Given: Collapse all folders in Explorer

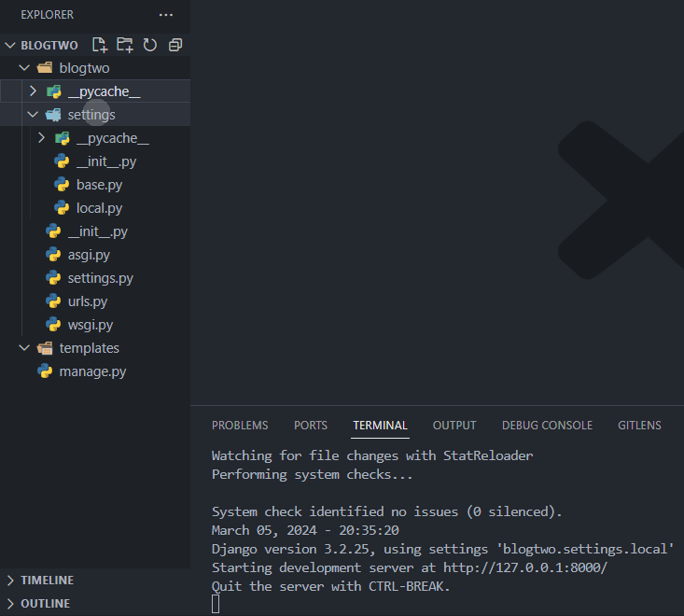Looking at the screenshot, I should (x=174, y=45).
